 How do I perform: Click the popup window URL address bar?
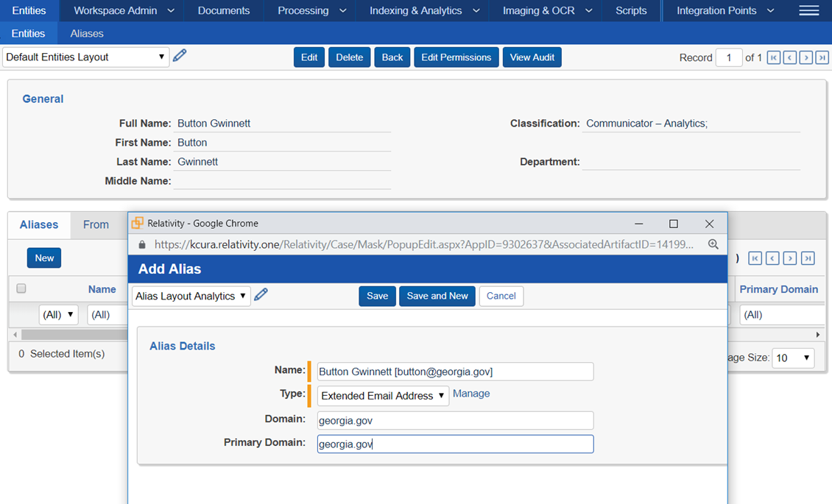point(424,244)
